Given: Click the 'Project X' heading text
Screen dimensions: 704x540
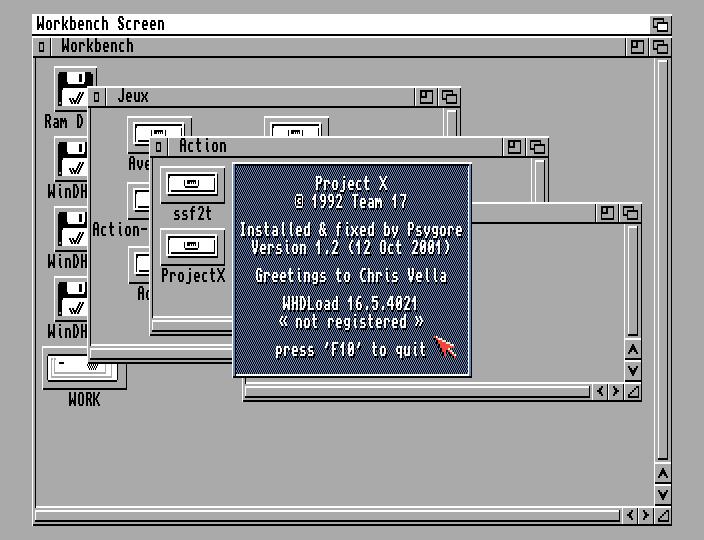Looking at the screenshot, I should coord(351,184).
